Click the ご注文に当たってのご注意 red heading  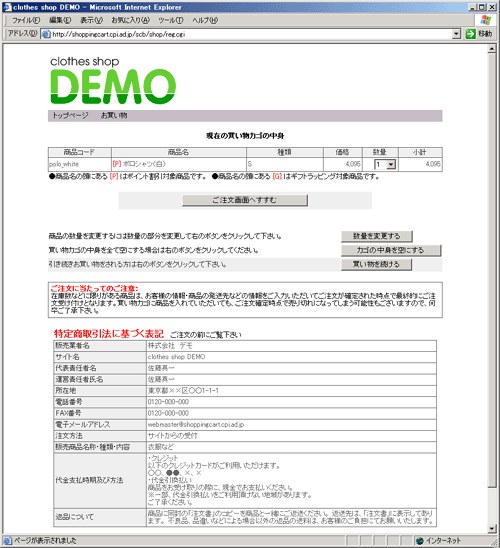tap(94, 288)
